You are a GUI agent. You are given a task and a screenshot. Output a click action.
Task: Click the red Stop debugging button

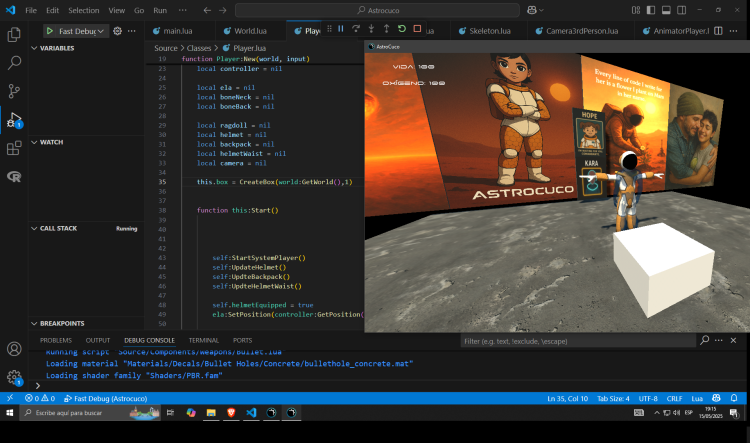point(416,29)
